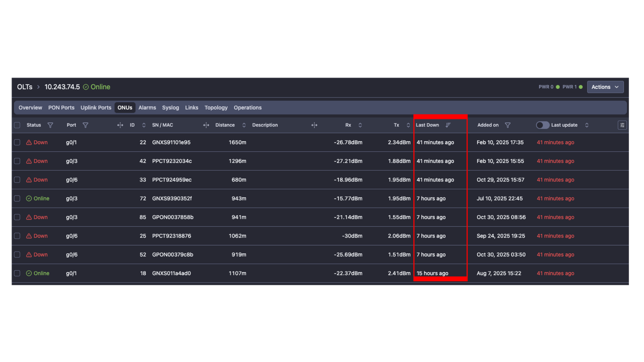Screen dimensions: 644x362
Task: Click the PWR 1 green status dot
Action: tap(580, 87)
